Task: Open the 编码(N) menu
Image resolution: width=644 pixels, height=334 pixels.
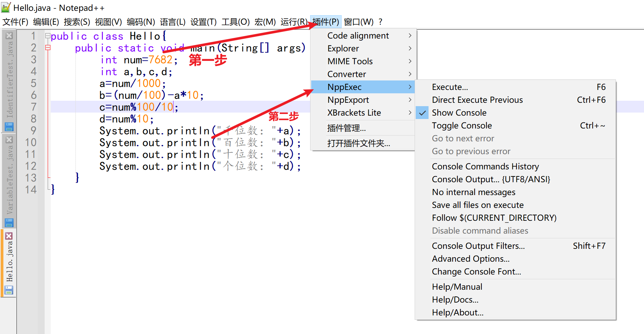Action: [141, 22]
